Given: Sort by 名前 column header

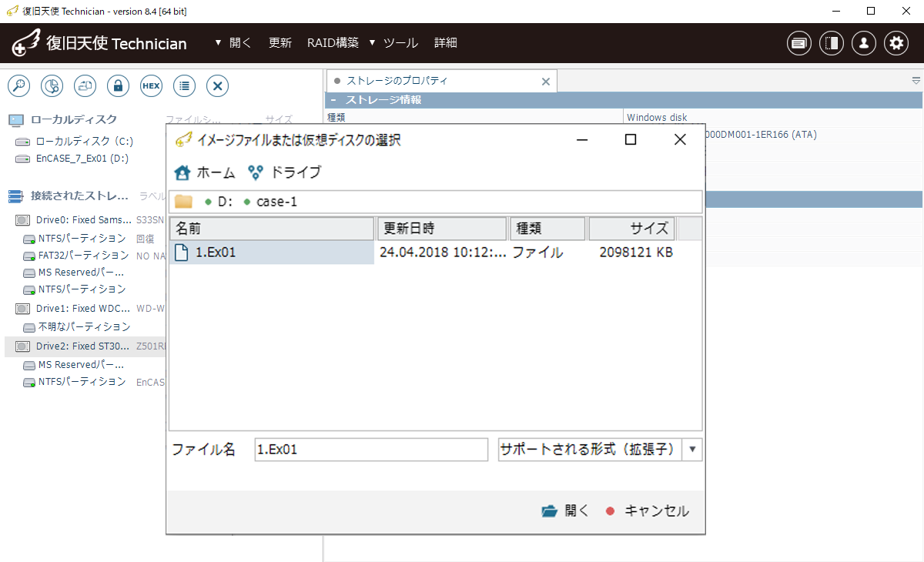Looking at the screenshot, I should [272, 229].
